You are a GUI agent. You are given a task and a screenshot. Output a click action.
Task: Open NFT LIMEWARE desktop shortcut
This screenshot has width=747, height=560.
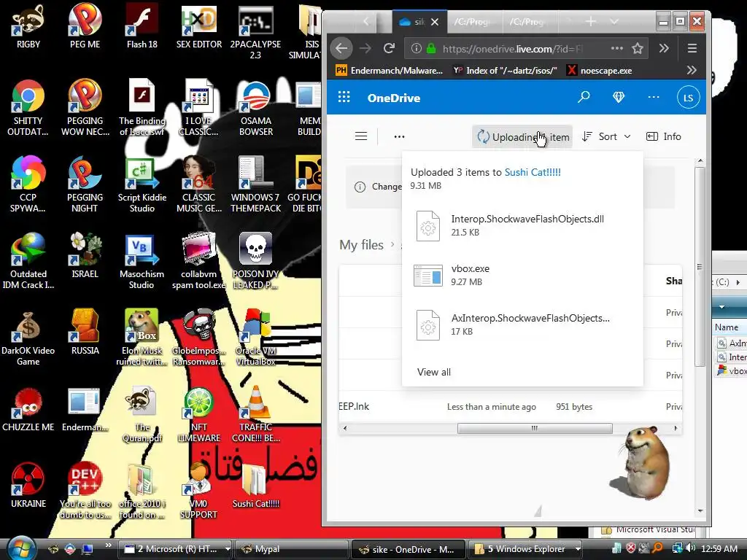coord(198,415)
